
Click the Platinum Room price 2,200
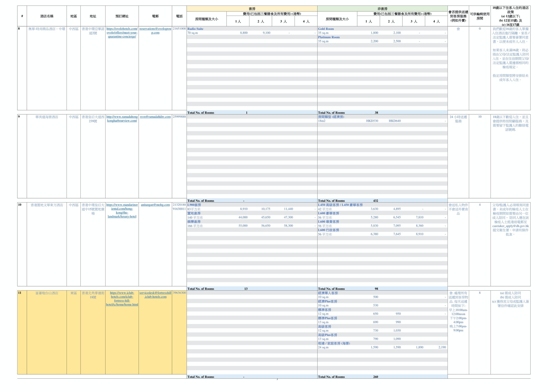coord(374,41)
